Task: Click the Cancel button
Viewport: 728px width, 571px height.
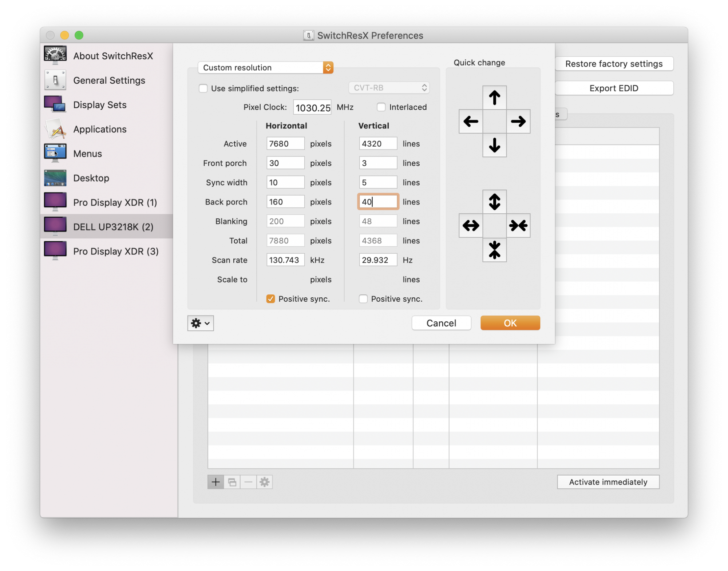Action: coord(441,323)
